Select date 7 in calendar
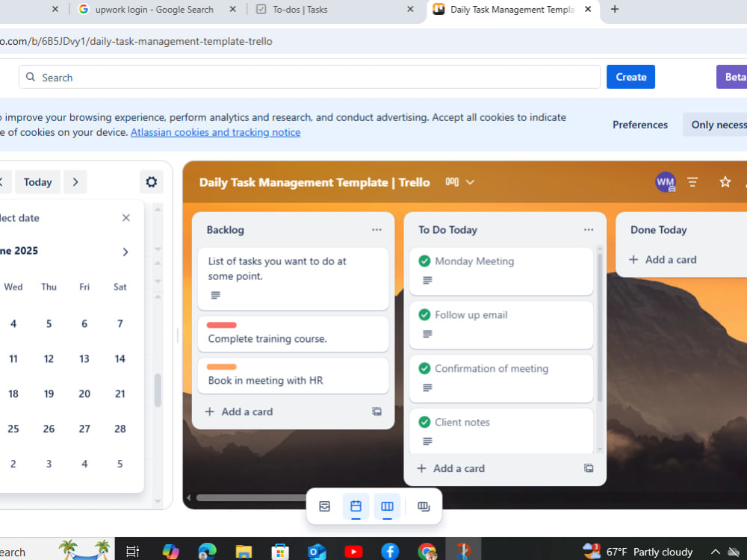 point(120,324)
